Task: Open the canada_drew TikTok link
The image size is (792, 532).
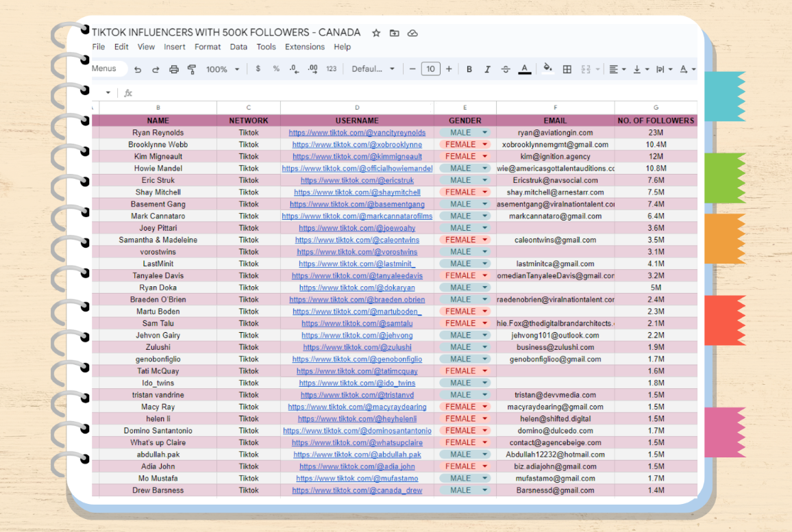Action: click(x=357, y=490)
